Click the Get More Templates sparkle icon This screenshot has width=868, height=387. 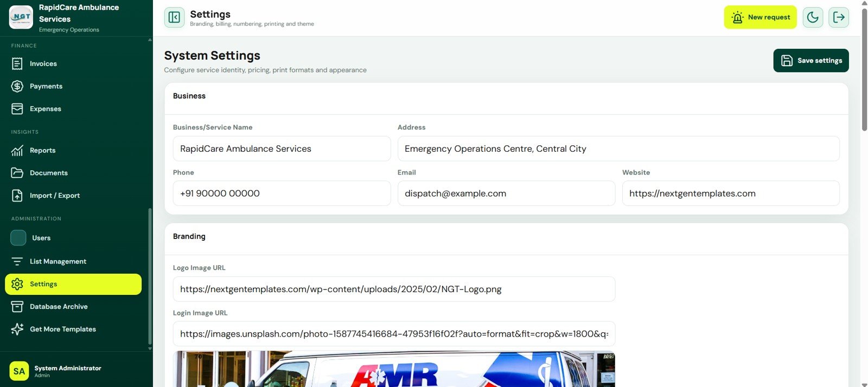pos(17,329)
